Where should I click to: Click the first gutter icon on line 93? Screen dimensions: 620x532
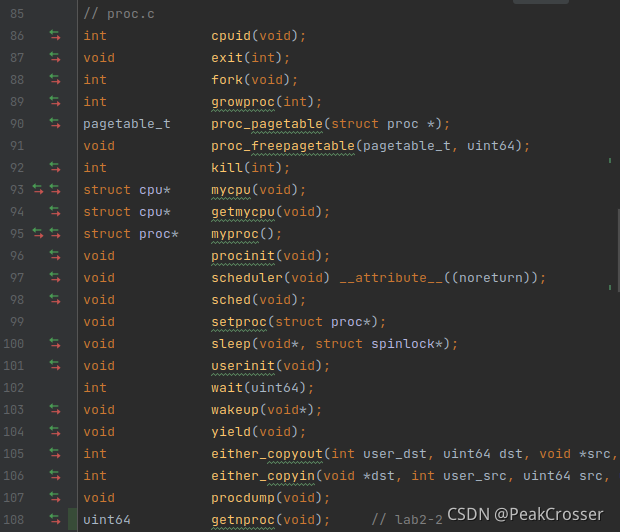pyautogui.click(x=38, y=189)
